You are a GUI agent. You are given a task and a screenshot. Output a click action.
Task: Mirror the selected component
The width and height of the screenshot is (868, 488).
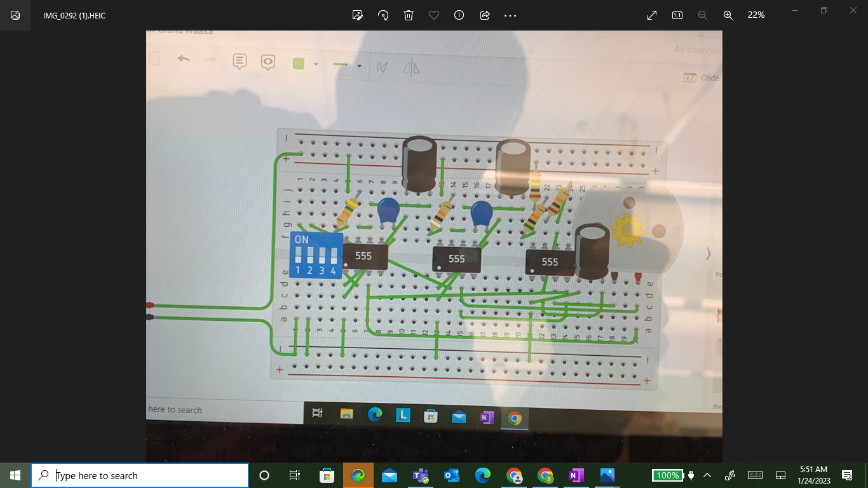[412, 69]
